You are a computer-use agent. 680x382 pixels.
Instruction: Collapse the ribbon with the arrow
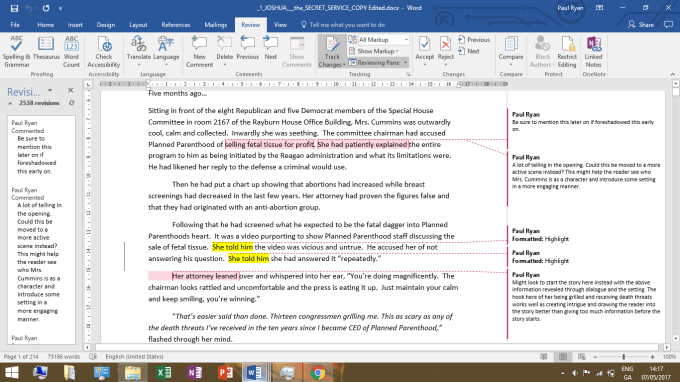coord(673,74)
